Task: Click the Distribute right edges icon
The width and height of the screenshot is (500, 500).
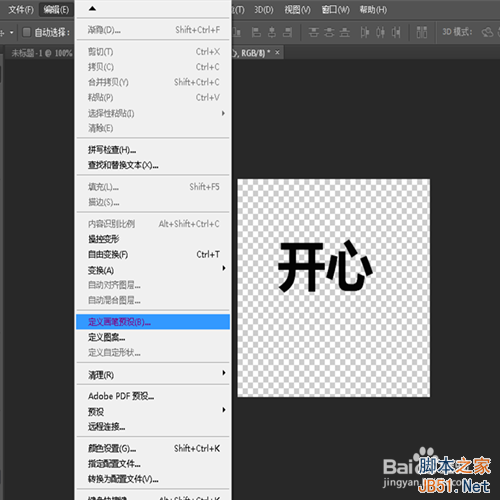Action: click(396, 32)
